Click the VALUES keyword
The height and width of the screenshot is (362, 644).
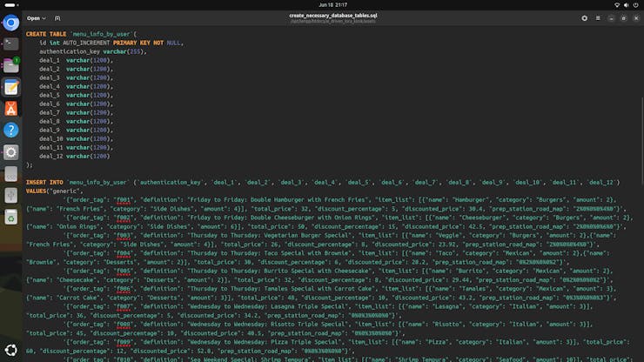[x=37, y=191]
